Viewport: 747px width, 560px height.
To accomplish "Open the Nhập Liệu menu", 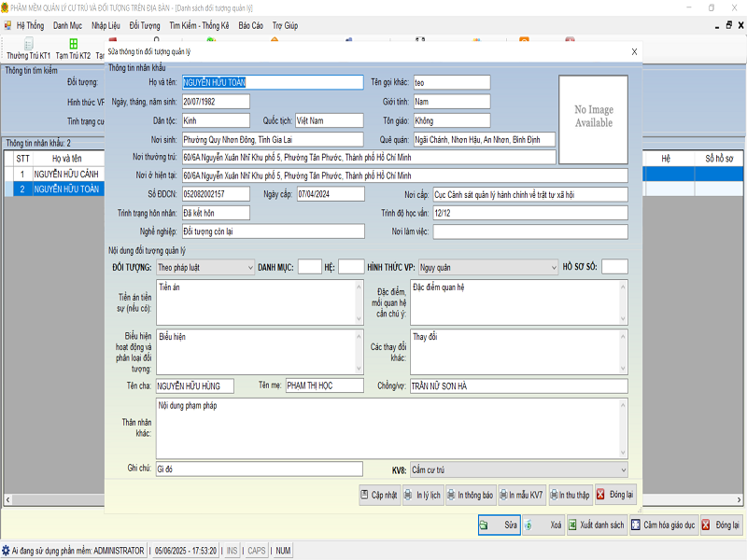I will click(106, 25).
